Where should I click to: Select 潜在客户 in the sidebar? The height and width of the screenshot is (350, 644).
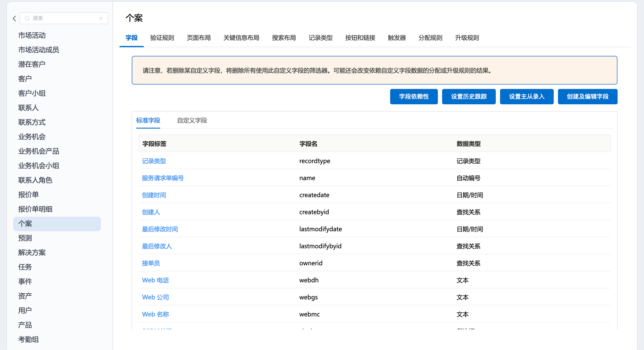coord(32,64)
